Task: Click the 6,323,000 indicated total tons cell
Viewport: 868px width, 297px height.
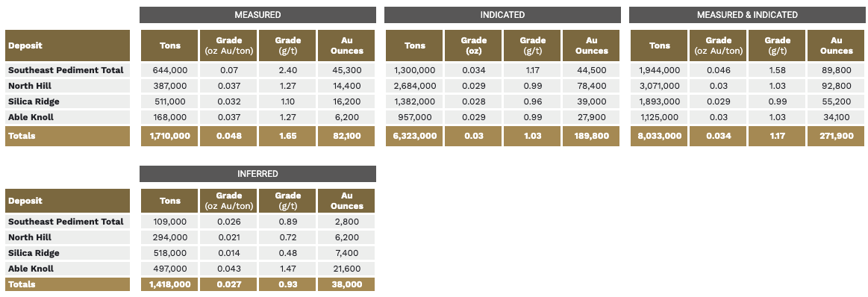Action: tap(415, 136)
